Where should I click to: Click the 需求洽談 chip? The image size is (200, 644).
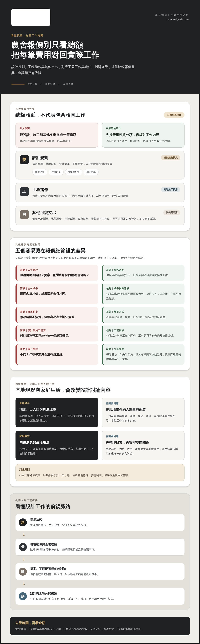click(40, 172)
